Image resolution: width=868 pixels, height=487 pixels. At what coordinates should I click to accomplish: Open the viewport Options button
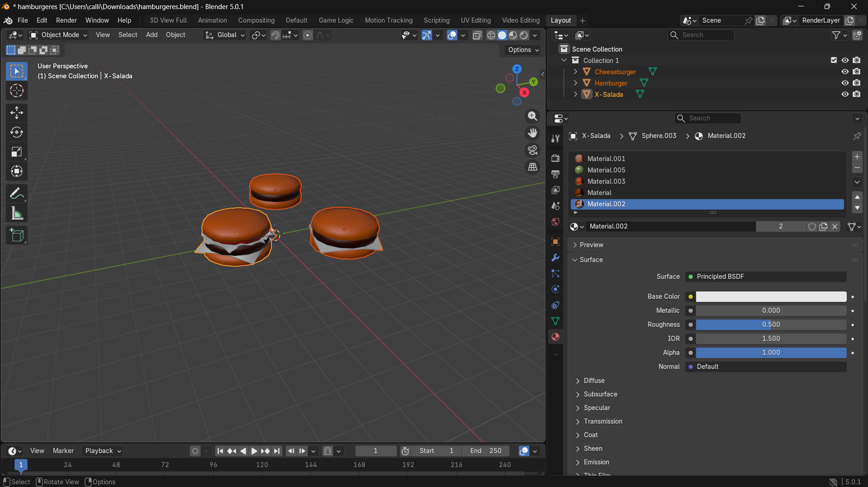tap(523, 50)
